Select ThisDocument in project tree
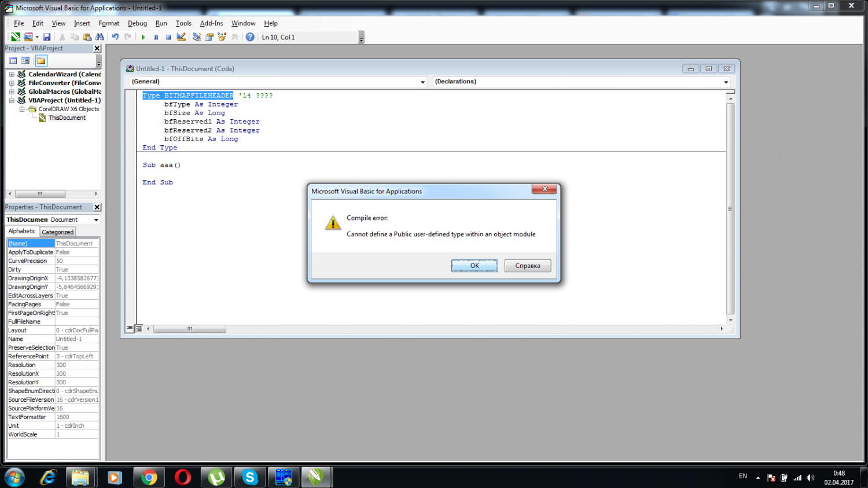The image size is (868, 488). [x=67, y=118]
